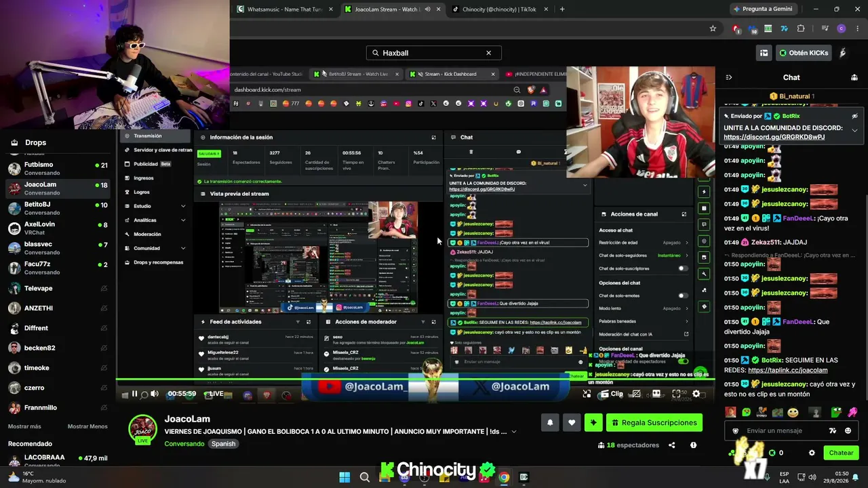Open Chrome three-dot menu
Screen dimensions: 868x488
[x=857, y=28]
